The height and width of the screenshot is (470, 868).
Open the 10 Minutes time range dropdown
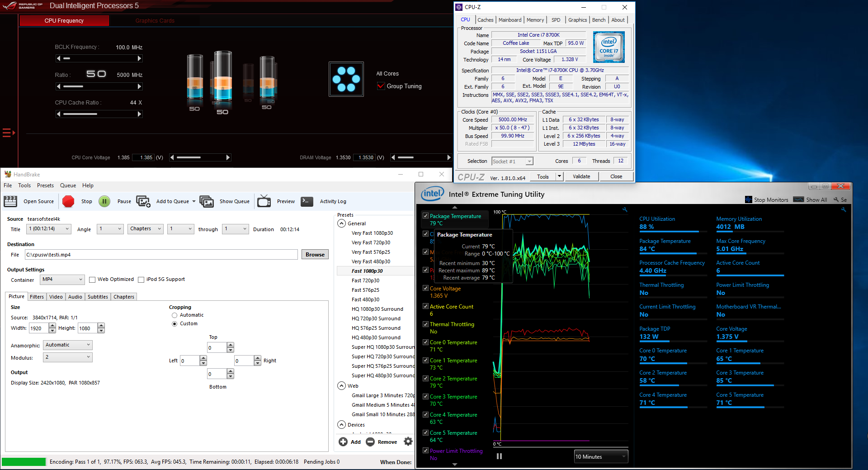pyautogui.click(x=601, y=456)
